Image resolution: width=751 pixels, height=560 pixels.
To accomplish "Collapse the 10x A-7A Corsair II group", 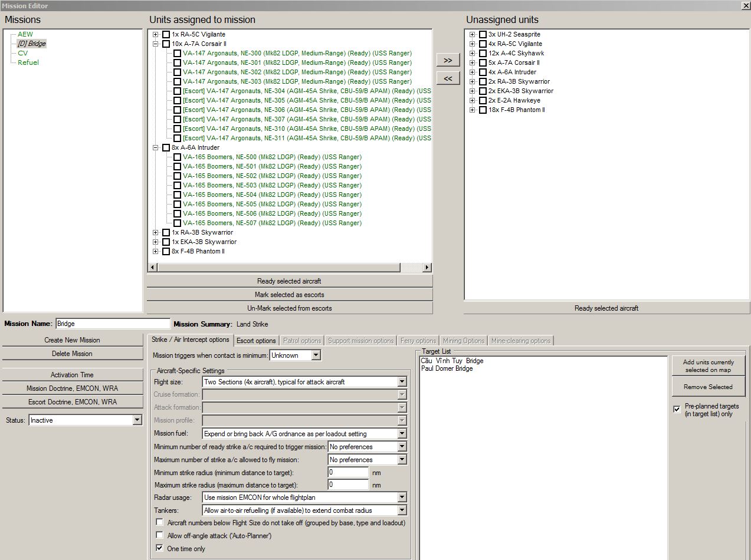I will [156, 44].
